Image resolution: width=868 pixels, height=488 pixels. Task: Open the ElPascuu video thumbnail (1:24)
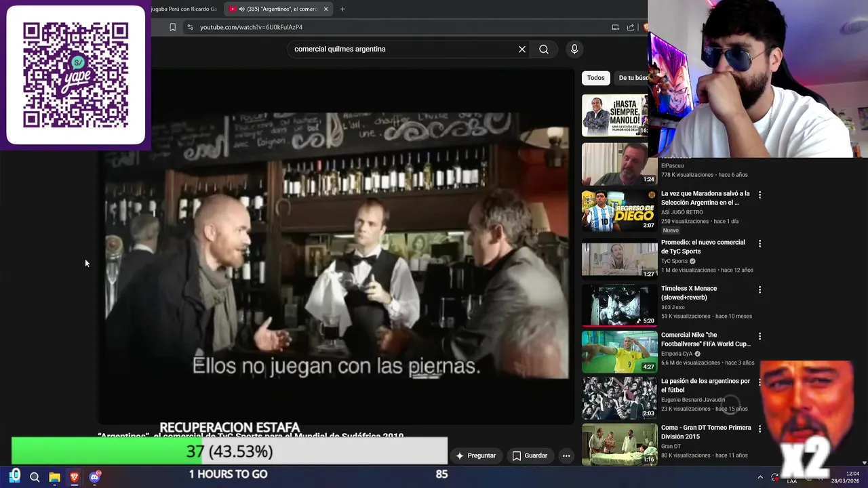tap(619, 163)
